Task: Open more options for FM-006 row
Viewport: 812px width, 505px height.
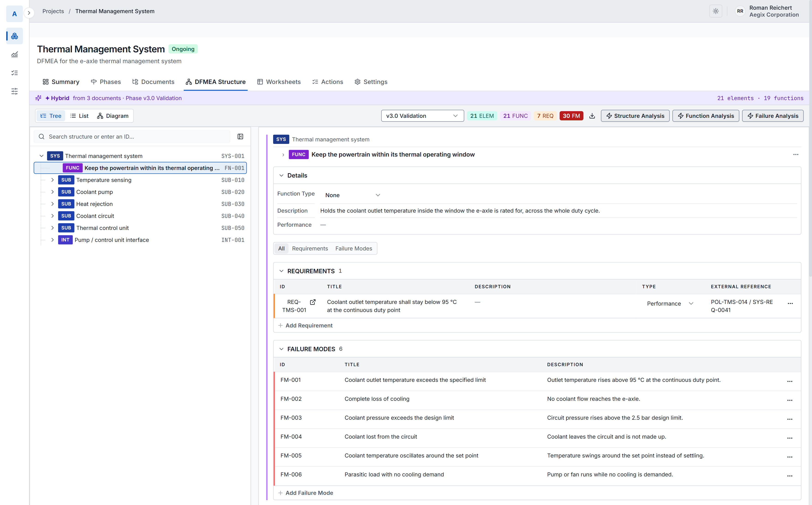Action: pos(790,476)
